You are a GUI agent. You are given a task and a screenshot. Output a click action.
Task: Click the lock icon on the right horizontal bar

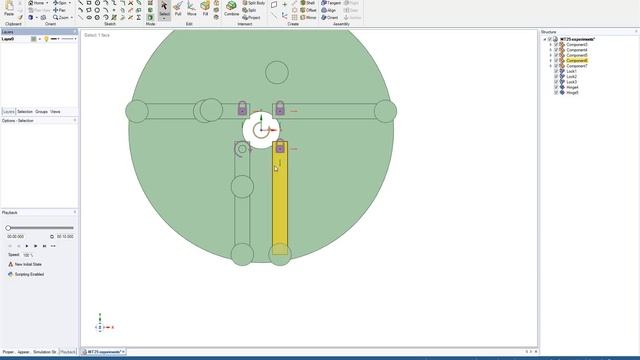(280, 108)
